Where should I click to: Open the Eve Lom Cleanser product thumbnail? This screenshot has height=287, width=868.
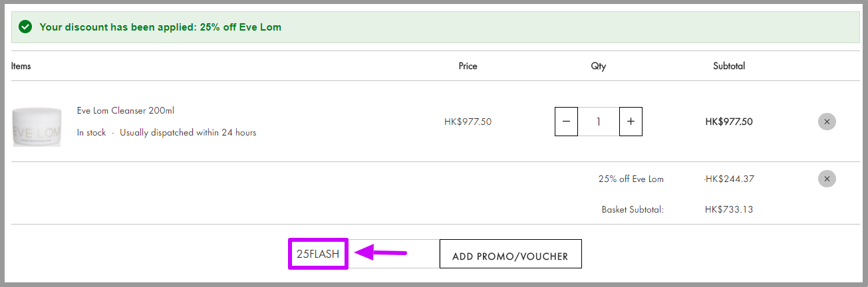[x=37, y=127]
